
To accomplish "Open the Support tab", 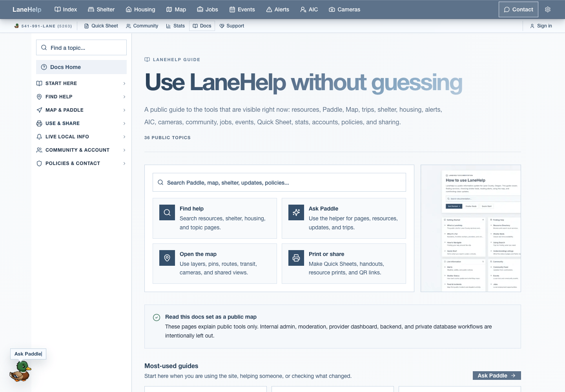I will click(x=232, y=26).
